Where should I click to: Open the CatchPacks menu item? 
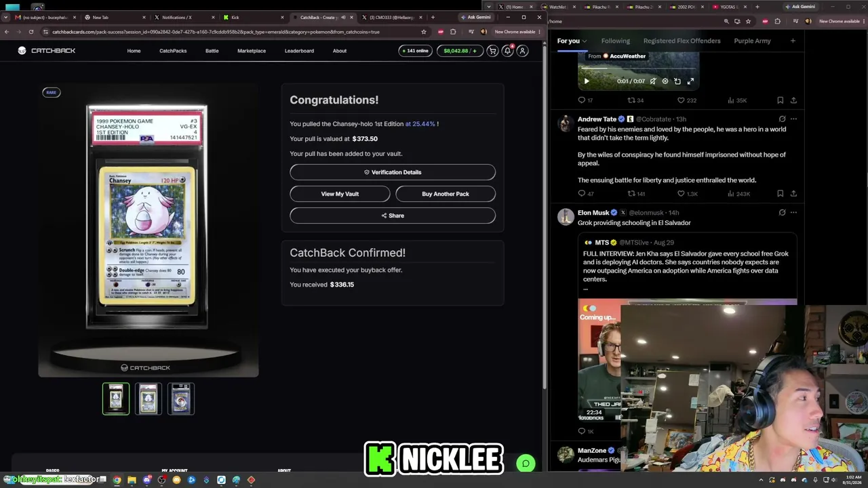tap(173, 51)
